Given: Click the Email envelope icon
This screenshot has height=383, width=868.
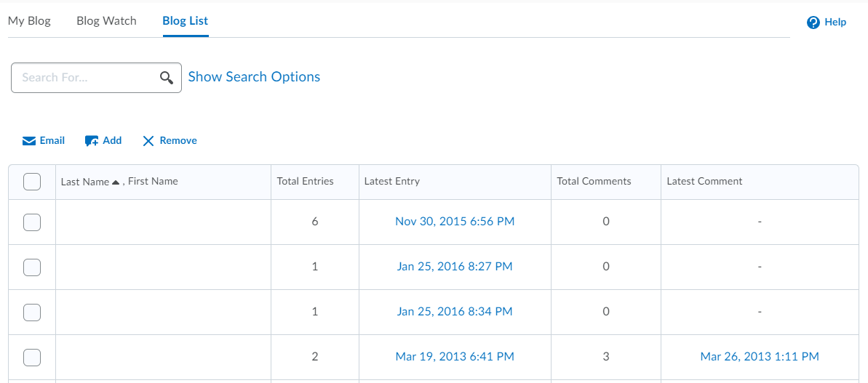Looking at the screenshot, I should pos(29,141).
